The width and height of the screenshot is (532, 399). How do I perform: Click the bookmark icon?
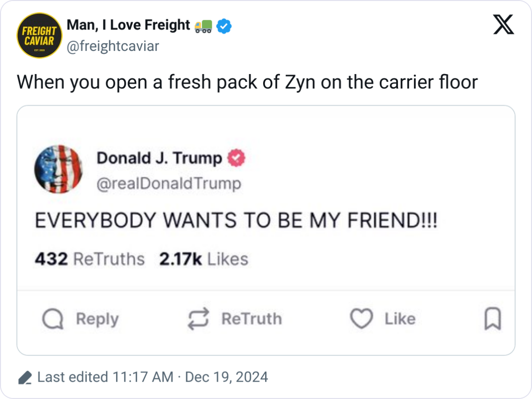pos(492,319)
